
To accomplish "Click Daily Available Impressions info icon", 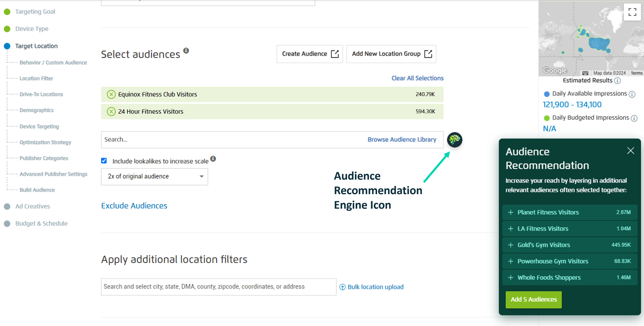I will (x=632, y=94).
